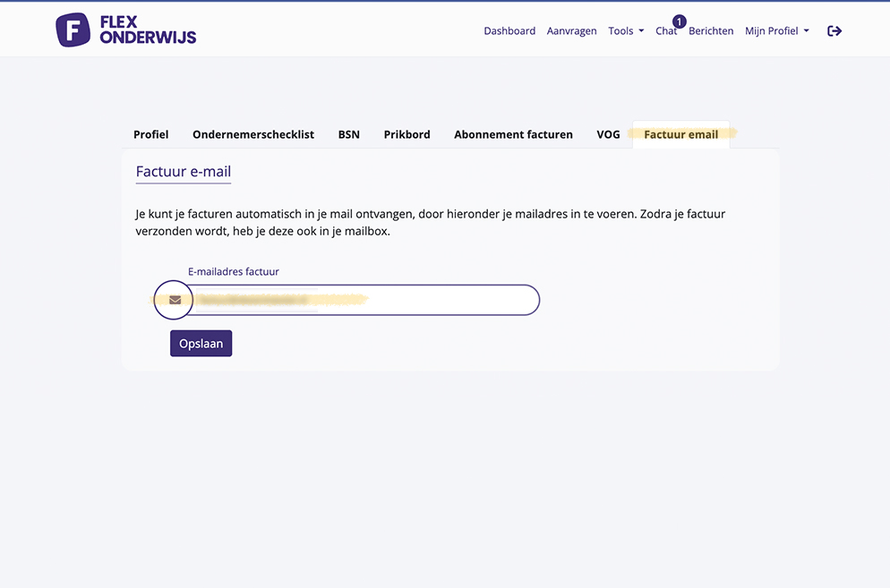Open the Abonnement facturen tab

(x=513, y=134)
